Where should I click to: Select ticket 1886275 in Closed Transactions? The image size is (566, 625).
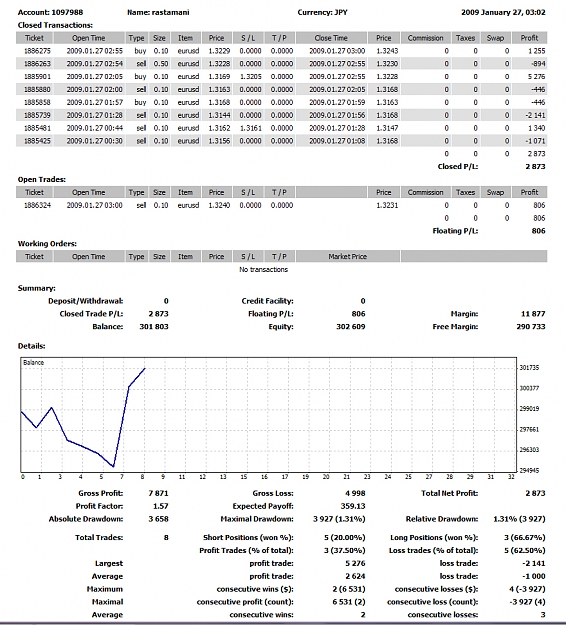pyautogui.click(x=37, y=51)
